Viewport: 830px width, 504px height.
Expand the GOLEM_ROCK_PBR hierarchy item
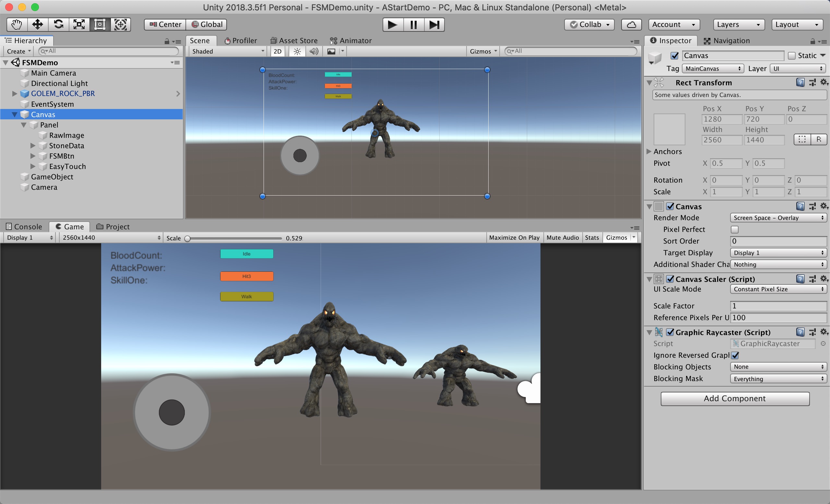pos(14,94)
